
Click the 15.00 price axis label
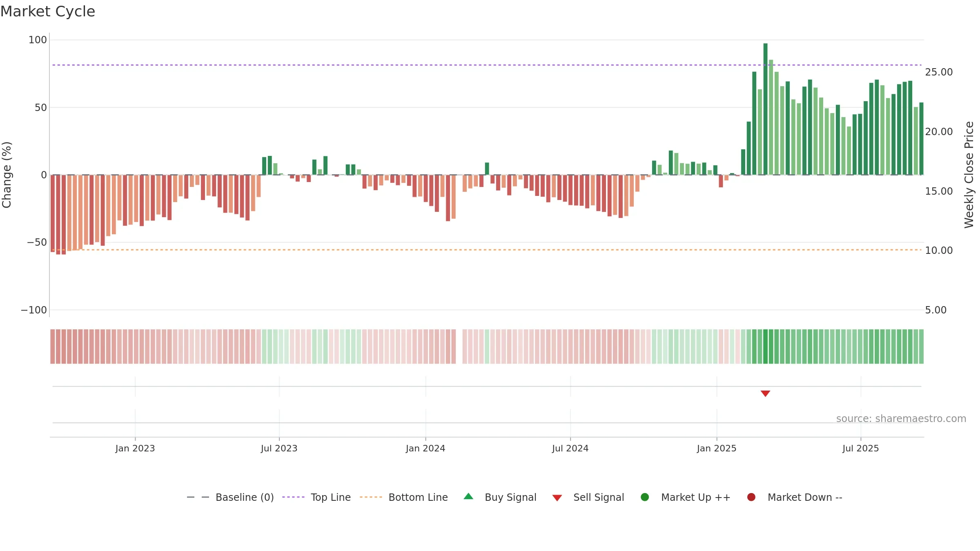(x=939, y=191)
